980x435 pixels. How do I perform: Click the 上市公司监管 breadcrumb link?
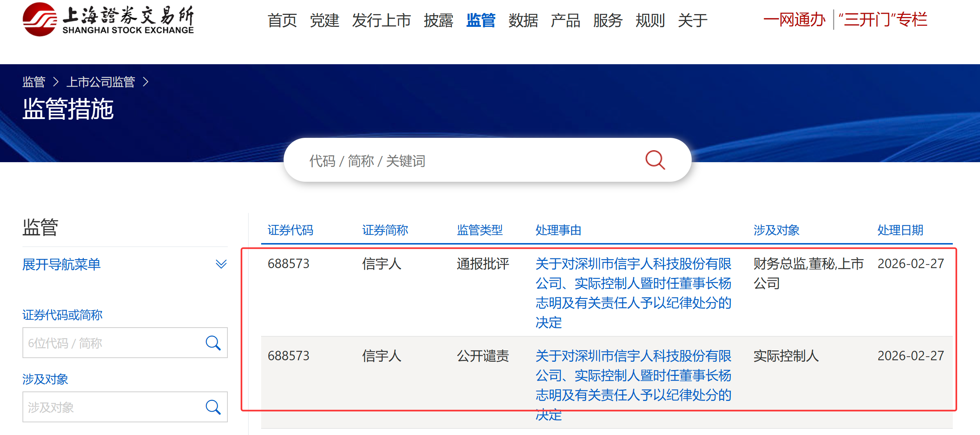[x=101, y=82]
